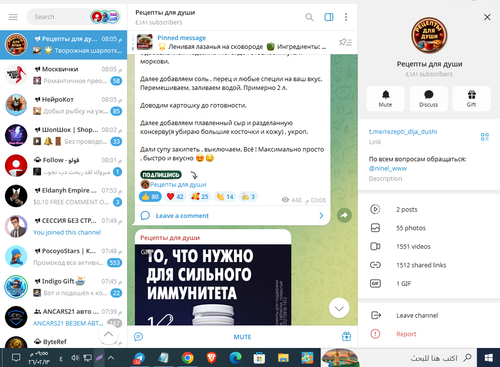Viewport: 500px width, 367px height.
Task: Send a Gift from info panel
Action: point(471,99)
